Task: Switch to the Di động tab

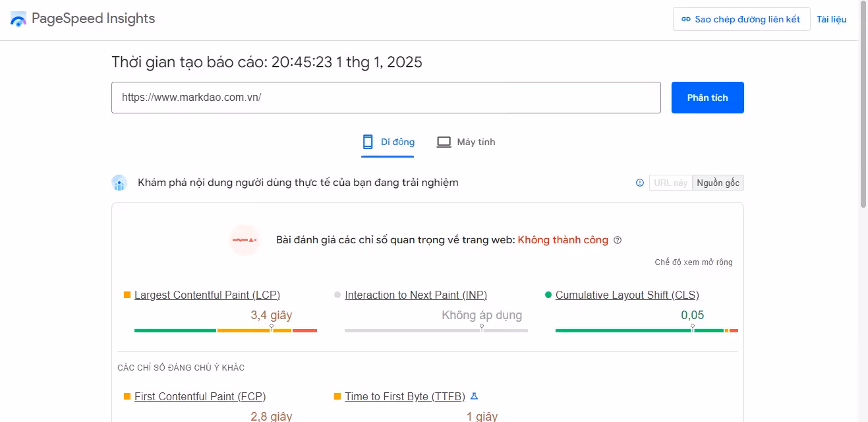Action: pos(388,141)
